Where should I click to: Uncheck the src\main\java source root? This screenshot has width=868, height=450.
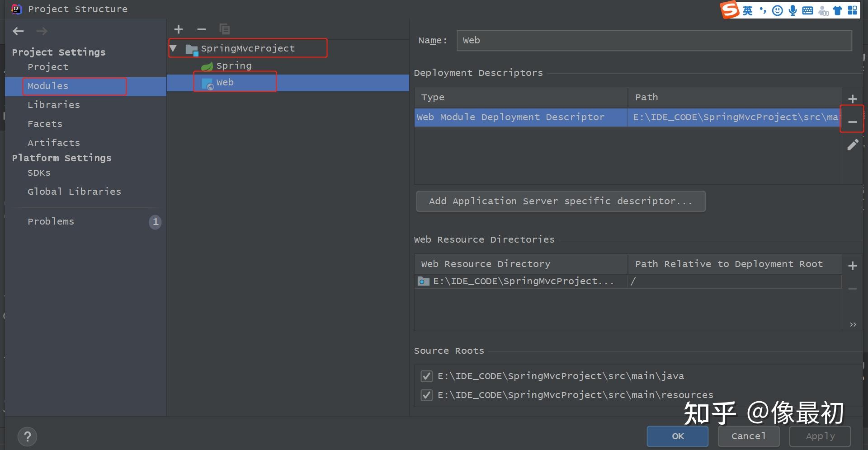[x=426, y=376]
